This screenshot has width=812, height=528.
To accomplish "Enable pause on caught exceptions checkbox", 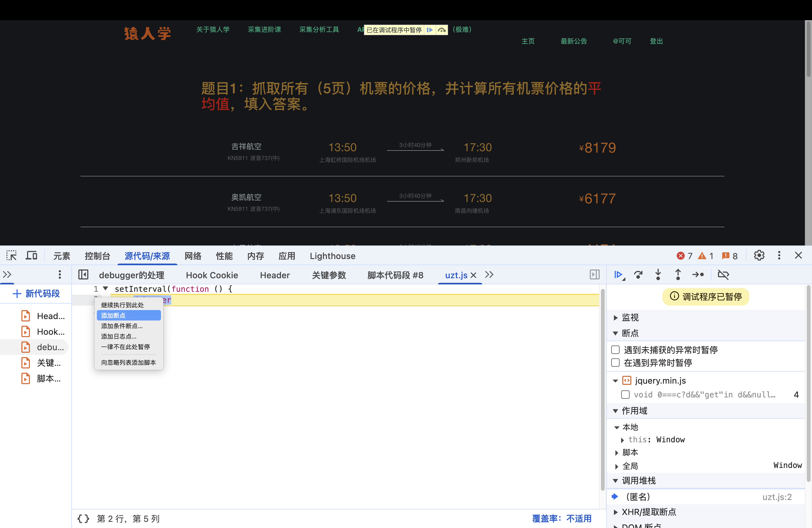I will [615, 363].
